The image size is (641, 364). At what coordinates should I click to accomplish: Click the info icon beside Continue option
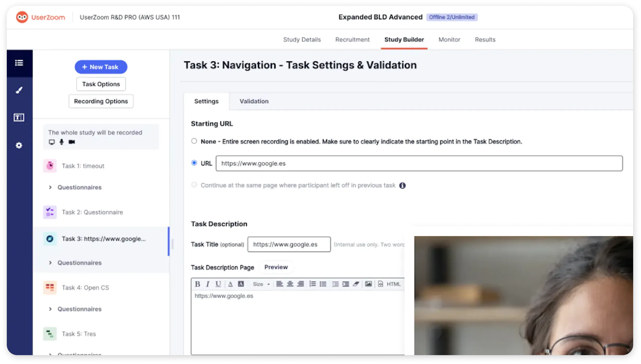pos(402,185)
